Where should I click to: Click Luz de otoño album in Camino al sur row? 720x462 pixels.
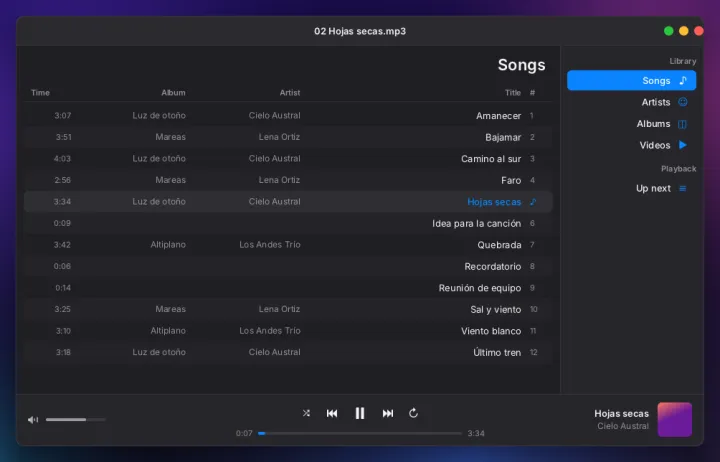[x=159, y=158]
